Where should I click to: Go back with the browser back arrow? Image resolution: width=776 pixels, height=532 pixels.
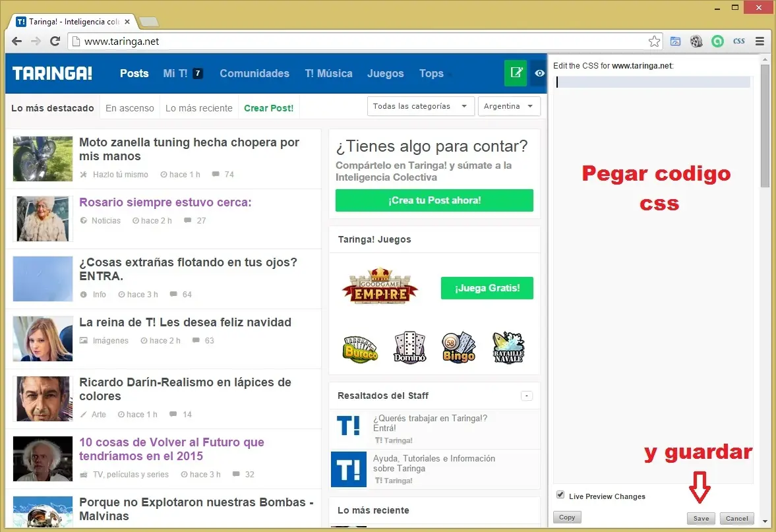[x=17, y=42]
